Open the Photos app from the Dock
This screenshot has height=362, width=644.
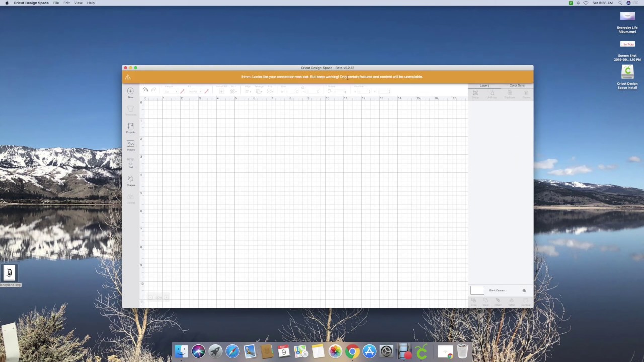[x=335, y=351]
